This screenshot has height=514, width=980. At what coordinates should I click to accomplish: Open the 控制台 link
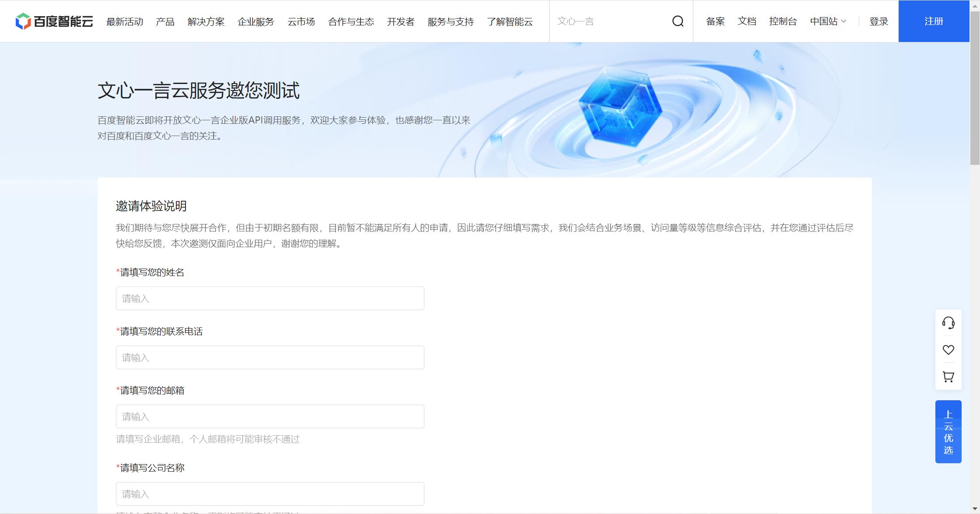coord(783,21)
